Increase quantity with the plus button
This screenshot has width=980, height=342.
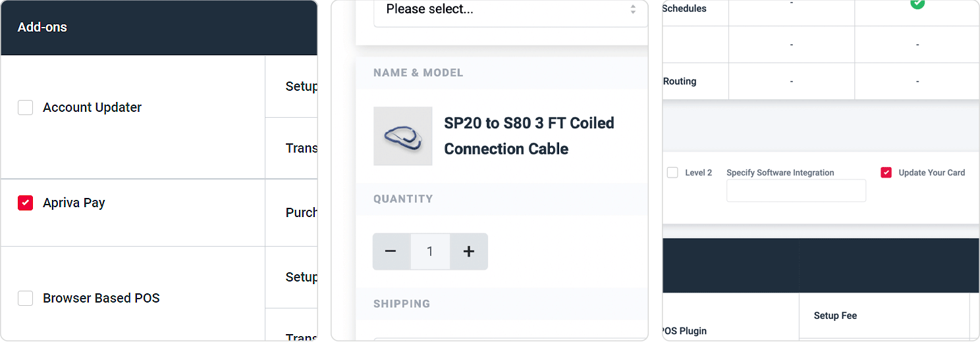[469, 251]
